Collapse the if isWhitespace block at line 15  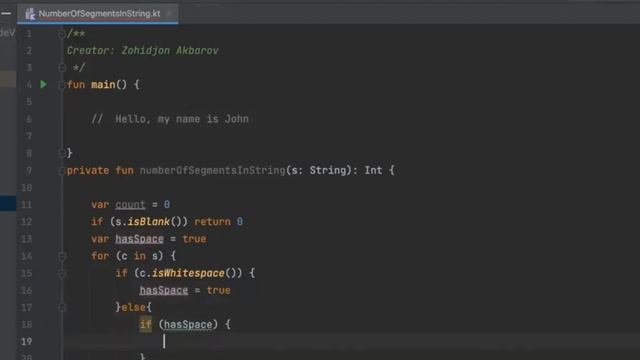[62, 273]
